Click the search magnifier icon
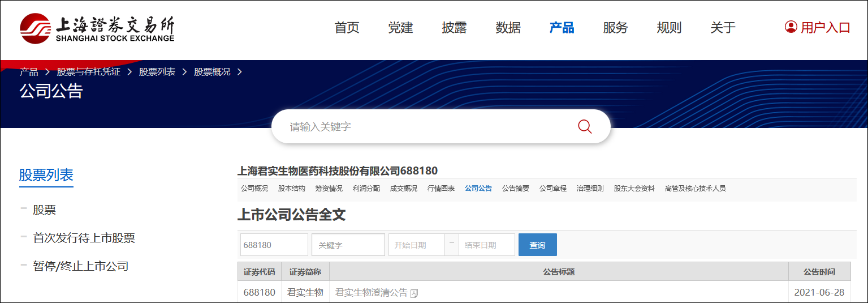The height and width of the screenshot is (303, 868). 585,126
